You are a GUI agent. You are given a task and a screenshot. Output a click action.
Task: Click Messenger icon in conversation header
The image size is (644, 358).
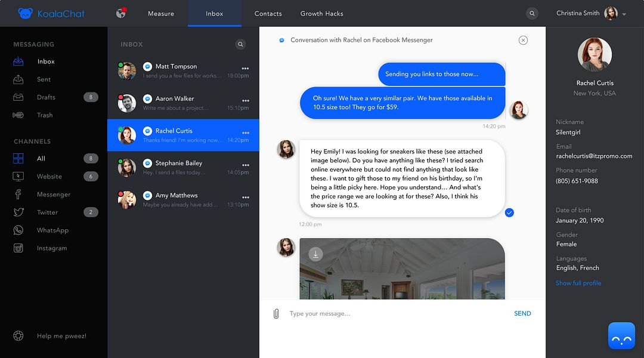[281, 41]
